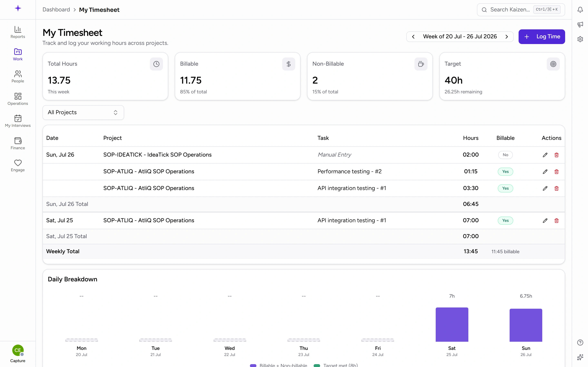Click the Saturday 7h bar in chart
The image size is (588, 367).
coord(452,325)
